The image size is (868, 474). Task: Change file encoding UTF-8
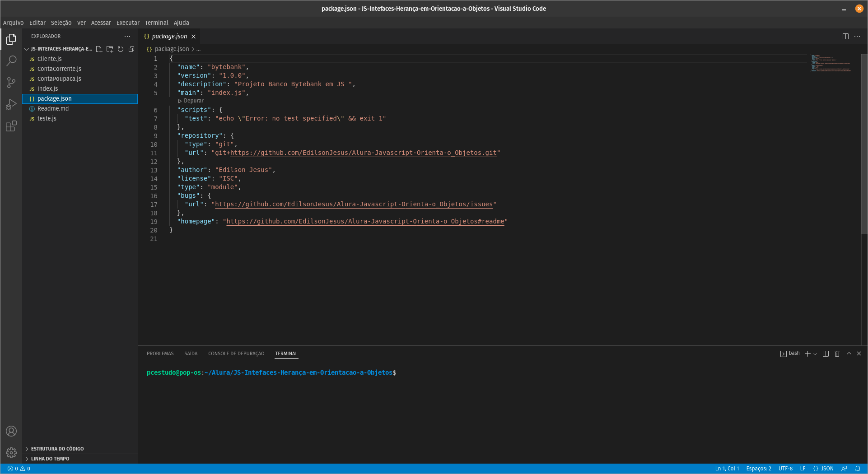[785, 469]
